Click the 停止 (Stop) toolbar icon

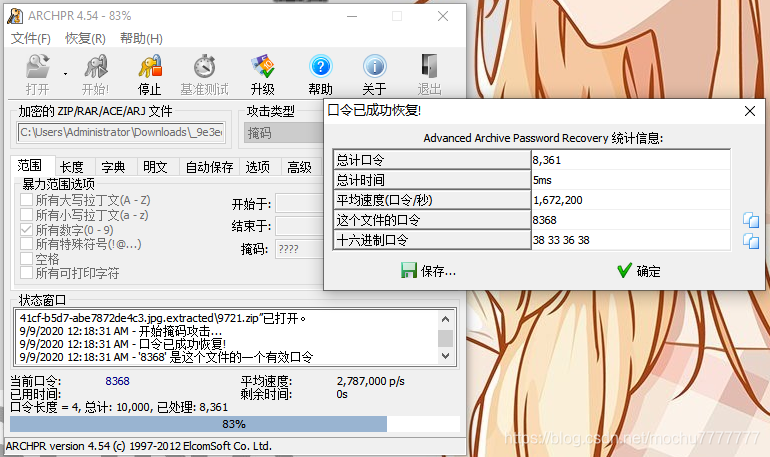click(150, 66)
